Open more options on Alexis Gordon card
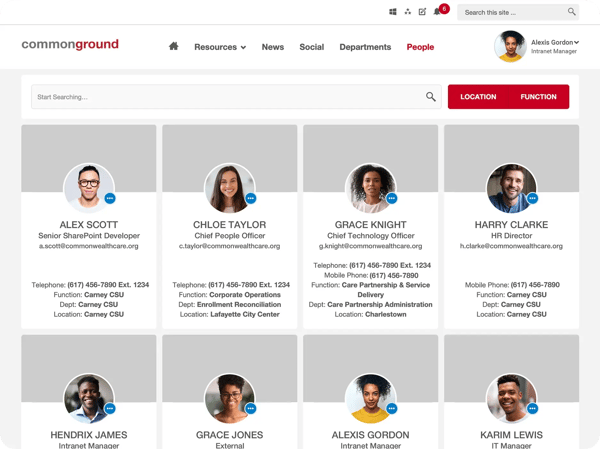600x449 pixels. tap(391, 408)
